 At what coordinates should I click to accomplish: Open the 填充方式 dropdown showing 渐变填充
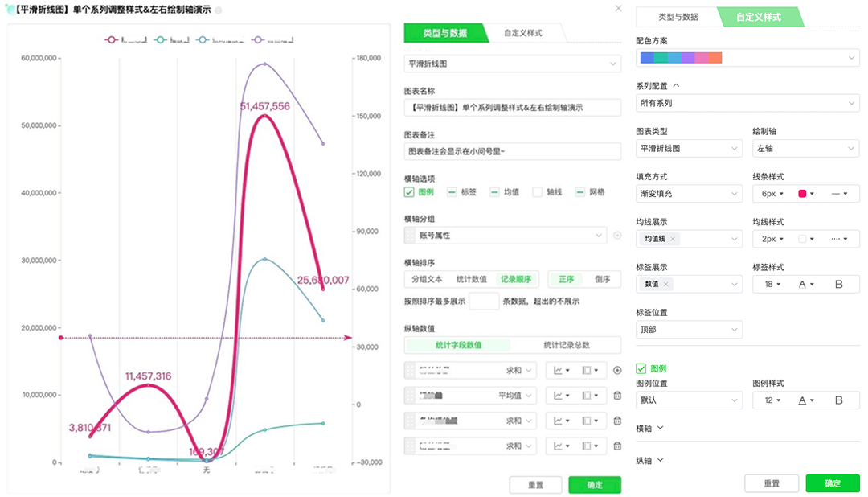(690, 193)
